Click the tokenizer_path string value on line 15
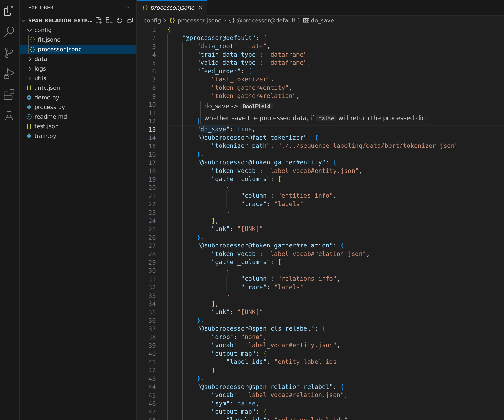This screenshot has height=420, width=504. [x=368, y=146]
